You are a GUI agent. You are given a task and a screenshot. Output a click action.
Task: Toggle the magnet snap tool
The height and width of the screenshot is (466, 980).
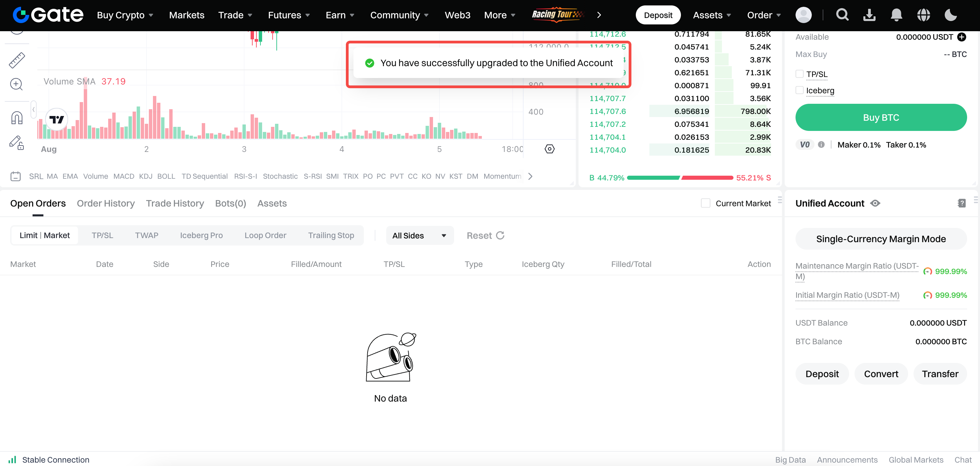[17, 118]
